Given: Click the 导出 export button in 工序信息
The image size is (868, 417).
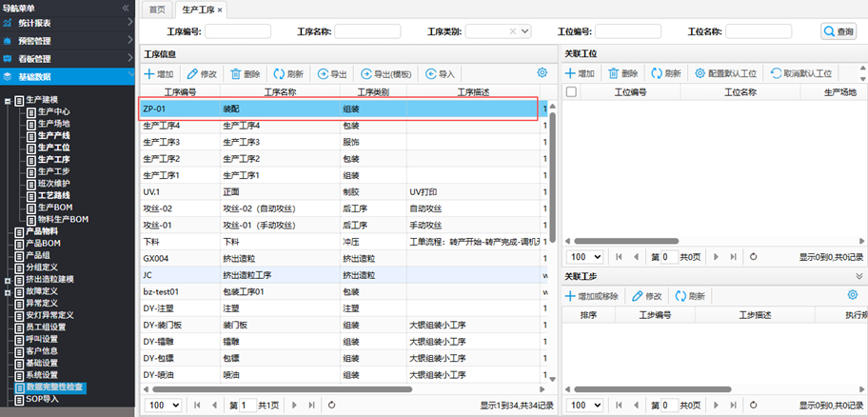Looking at the screenshot, I should click(x=332, y=73).
